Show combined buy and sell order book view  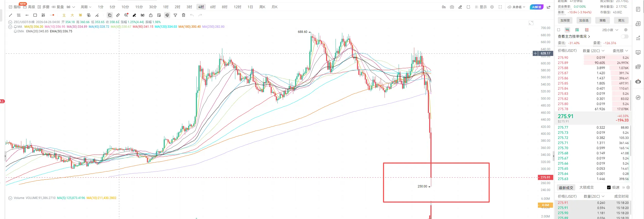pos(567,30)
